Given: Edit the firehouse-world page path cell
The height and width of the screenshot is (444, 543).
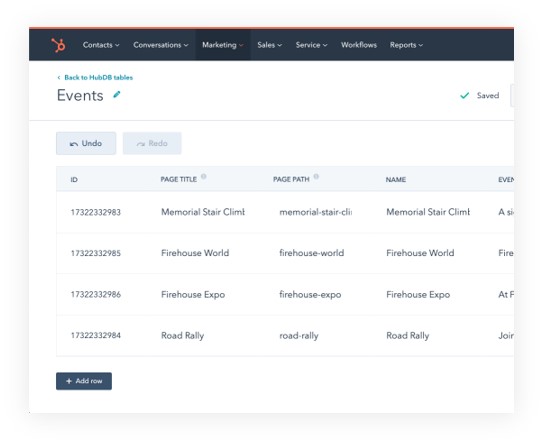Looking at the screenshot, I should point(312,253).
